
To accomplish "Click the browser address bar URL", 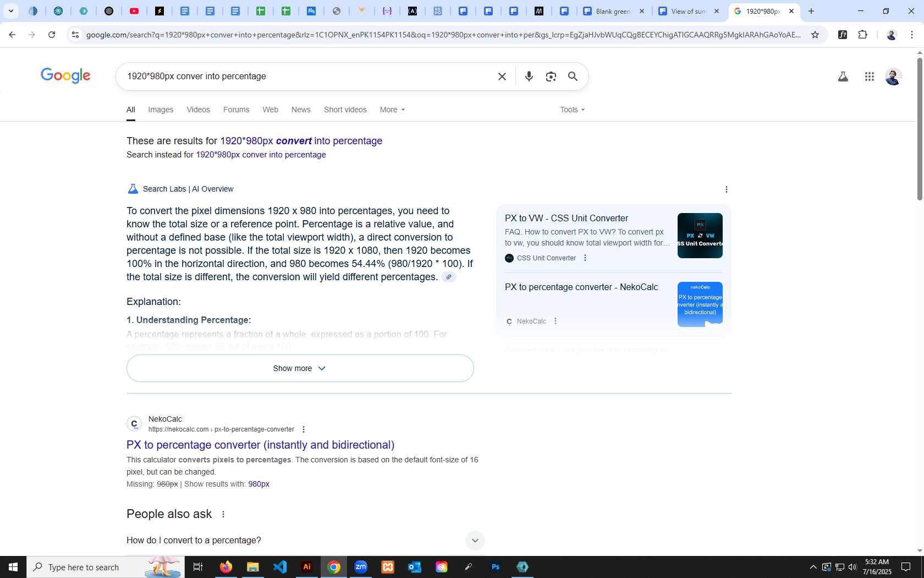I will click(443, 35).
